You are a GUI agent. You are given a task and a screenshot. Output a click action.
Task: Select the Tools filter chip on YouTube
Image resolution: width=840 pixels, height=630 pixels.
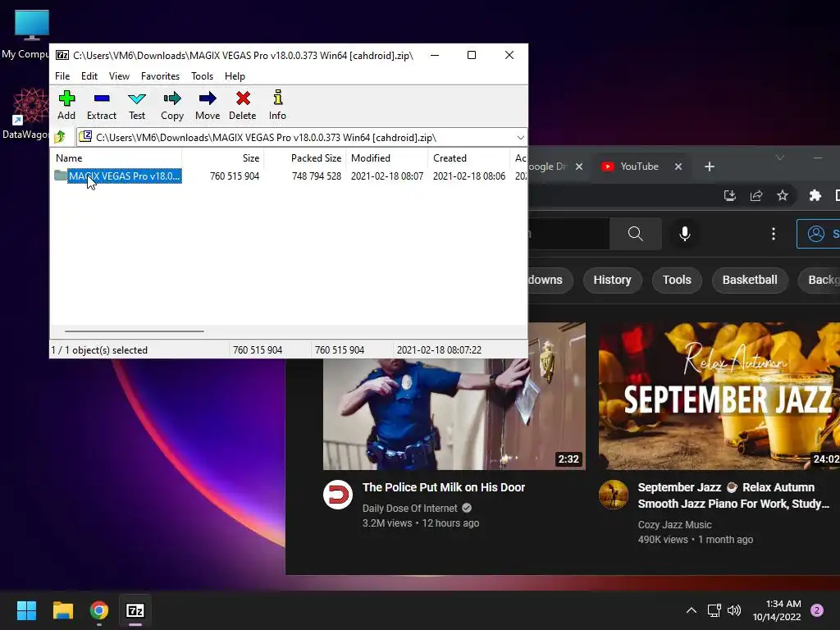[677, 281]
